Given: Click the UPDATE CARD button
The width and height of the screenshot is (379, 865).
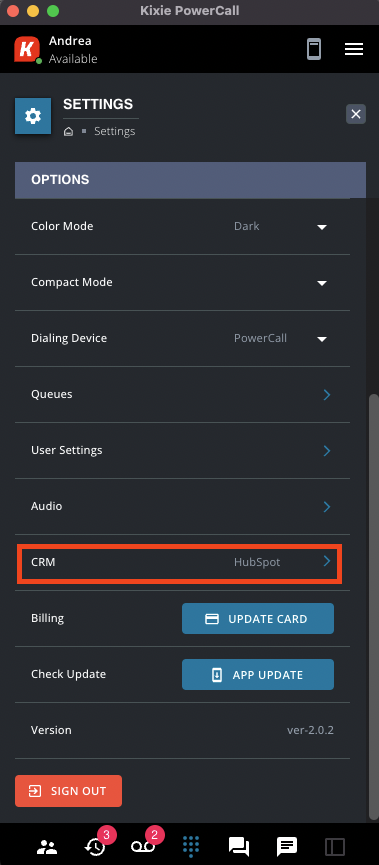Looking at the screenshot, I should click(258, 618).
